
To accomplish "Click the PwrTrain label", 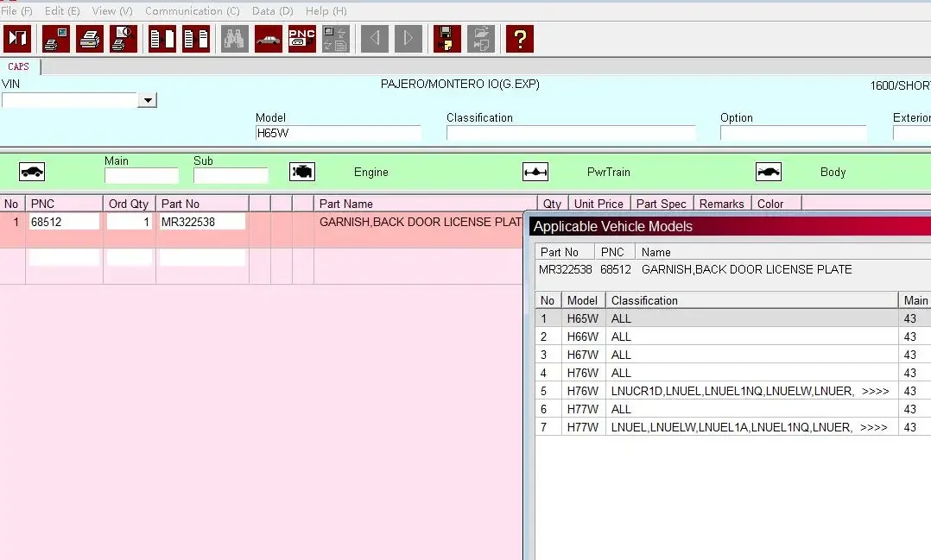I will pos(609,172).
